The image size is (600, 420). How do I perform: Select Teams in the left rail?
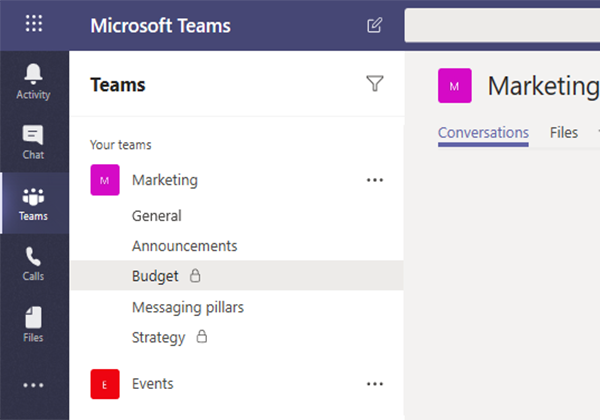click(x=33, y=203)
